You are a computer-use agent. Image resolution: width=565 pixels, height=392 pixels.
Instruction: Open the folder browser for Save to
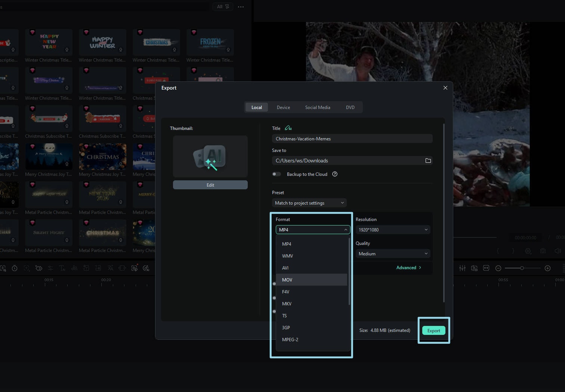click(428, 161)
